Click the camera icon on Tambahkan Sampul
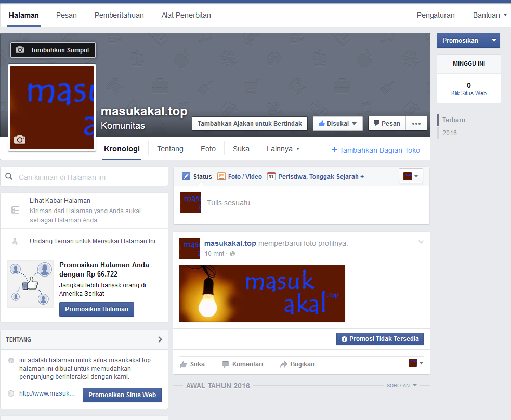The image size is (511, 420). tap(20, 50)
